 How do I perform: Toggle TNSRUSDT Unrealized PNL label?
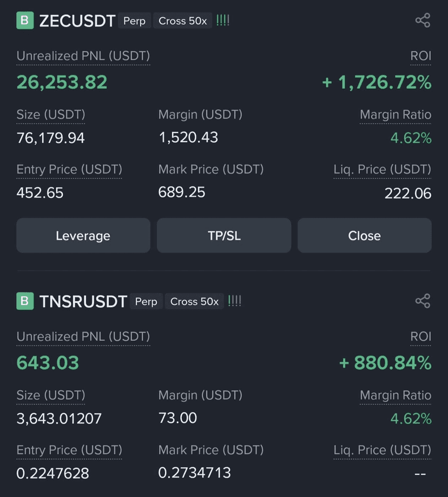point(83,336)
